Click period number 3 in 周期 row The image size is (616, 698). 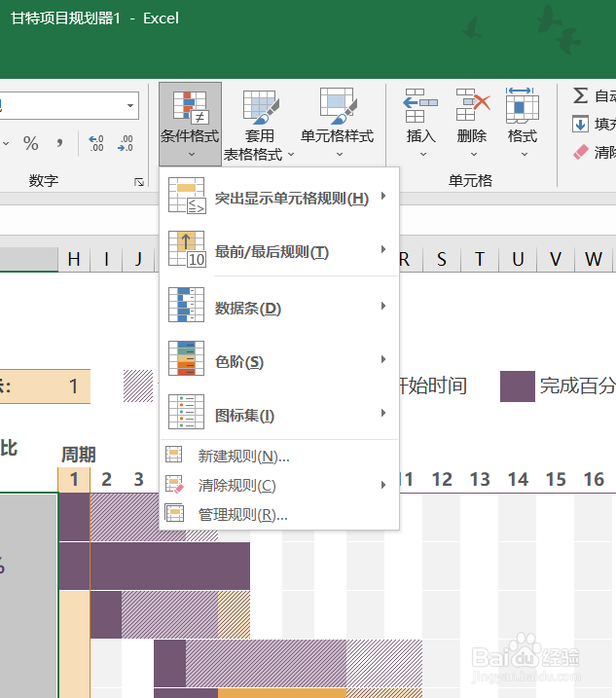[x=139, y=480]
